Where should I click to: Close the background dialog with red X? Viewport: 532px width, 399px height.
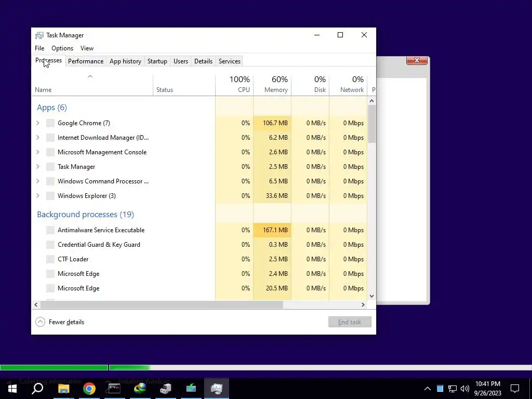[x=417, y=60]
